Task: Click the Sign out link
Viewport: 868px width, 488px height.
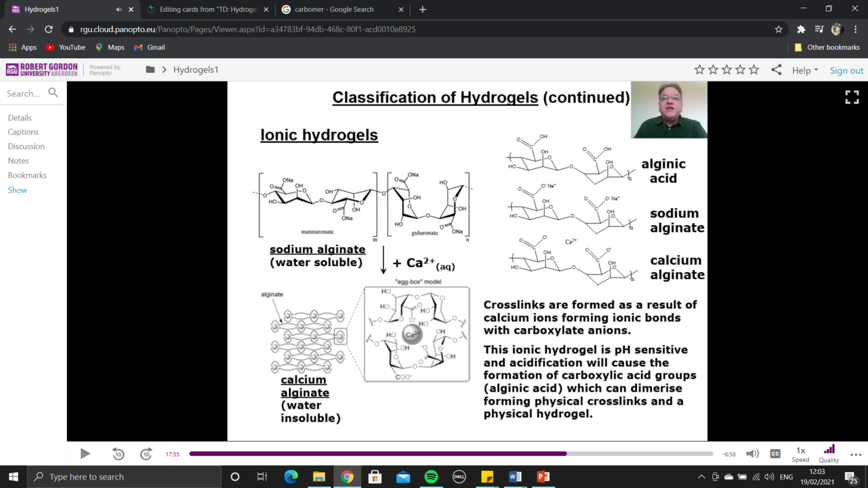Action: click(x=847, y=70)
